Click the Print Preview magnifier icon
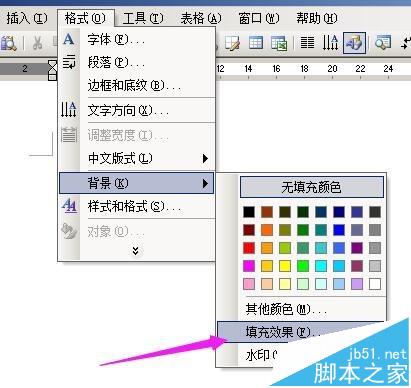The width and height of the screenshot is (411, 388). pos(8,44)
